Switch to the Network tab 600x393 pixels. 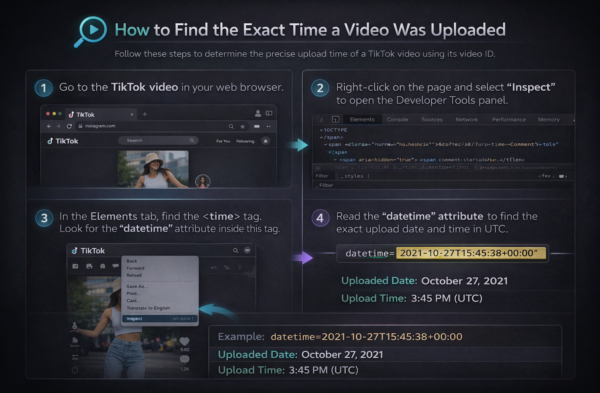pyautogui.click(x=466, y=119)
